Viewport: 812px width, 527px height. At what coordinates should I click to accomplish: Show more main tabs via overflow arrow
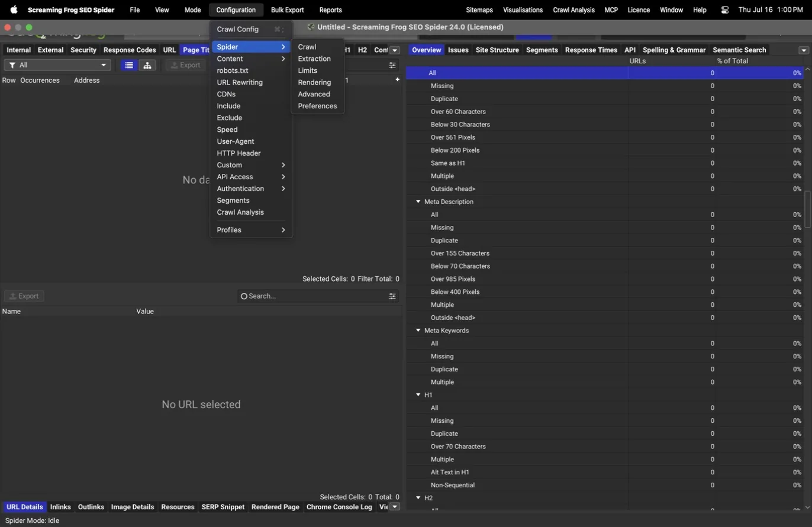[395, 50]
